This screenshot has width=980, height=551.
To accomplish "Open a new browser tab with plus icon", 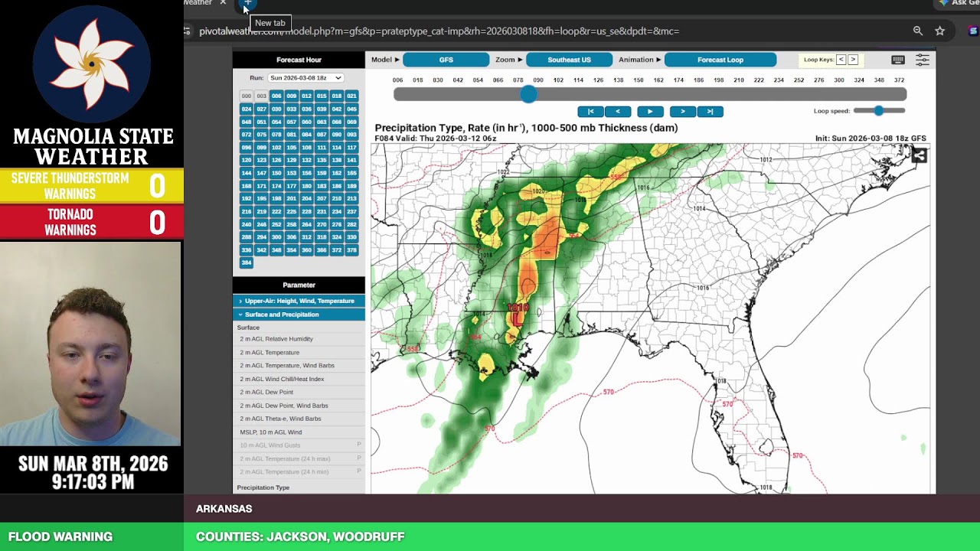I will [x=247, y=3].
